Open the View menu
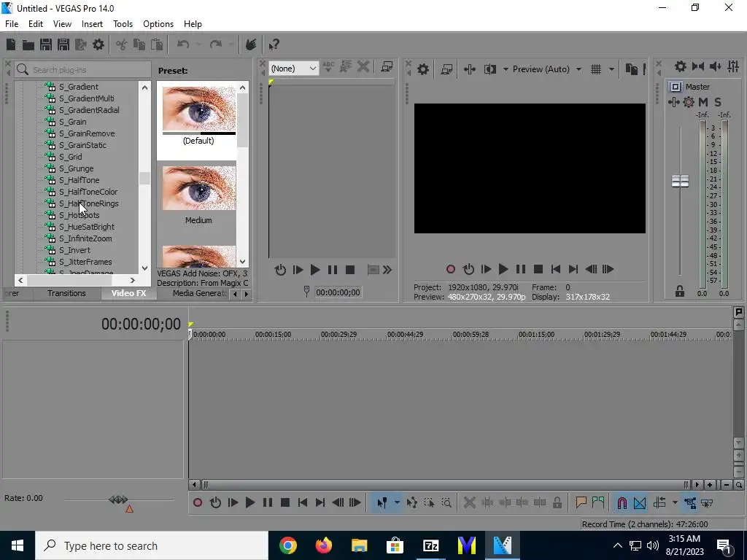Viewport: 747px width, 560px height. coord(62,24)
